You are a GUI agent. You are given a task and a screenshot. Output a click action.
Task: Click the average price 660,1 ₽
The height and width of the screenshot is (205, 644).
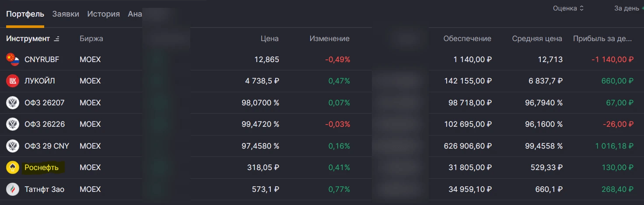coord(549,189)
